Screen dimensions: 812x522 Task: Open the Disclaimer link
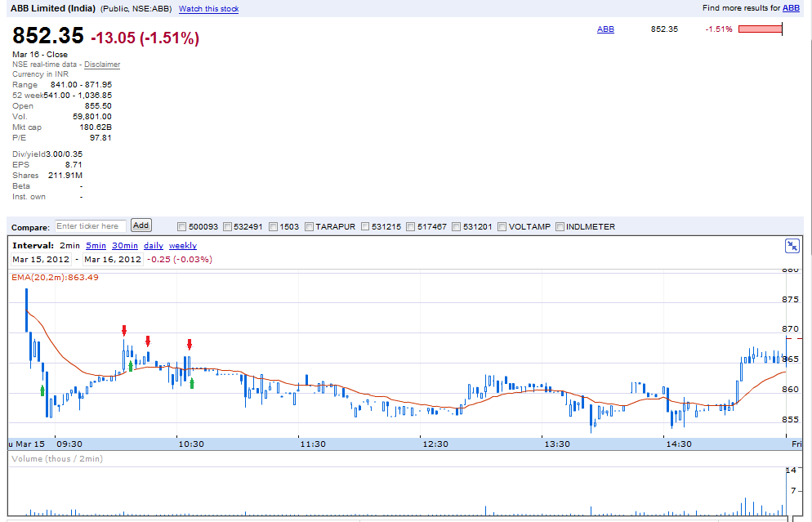pyautogui.click(x=102, y=65)
